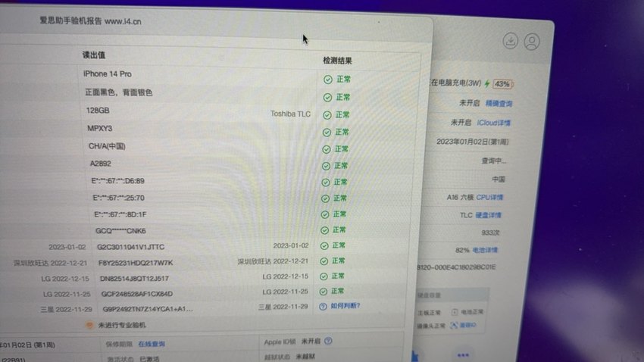Click the three-dots more button in the back window

[463, 355]
